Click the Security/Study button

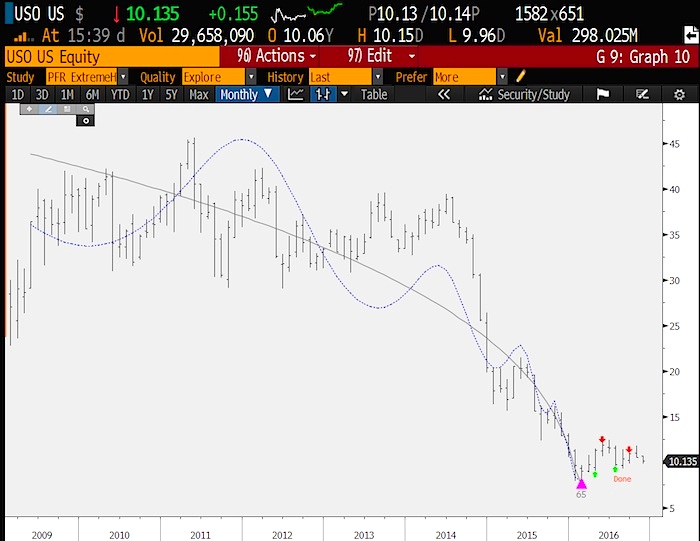[523, 94]
